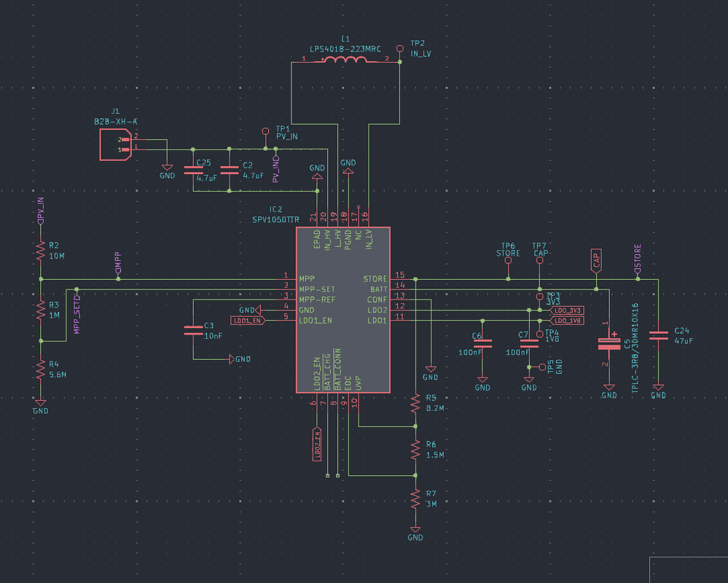Select the C7 capacitor symbol
Screen dimensions: 728x583
pyautogui.click(x=529, y=343)
